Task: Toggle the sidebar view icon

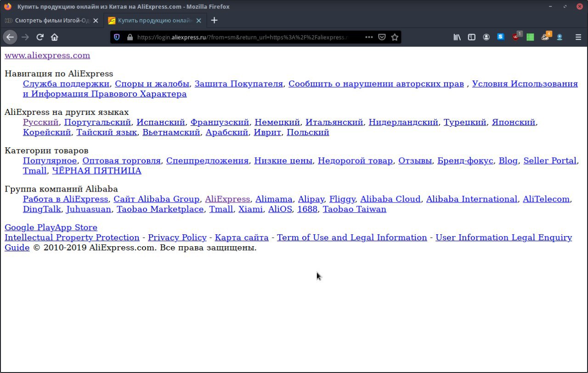Action: tap(472, 37)
